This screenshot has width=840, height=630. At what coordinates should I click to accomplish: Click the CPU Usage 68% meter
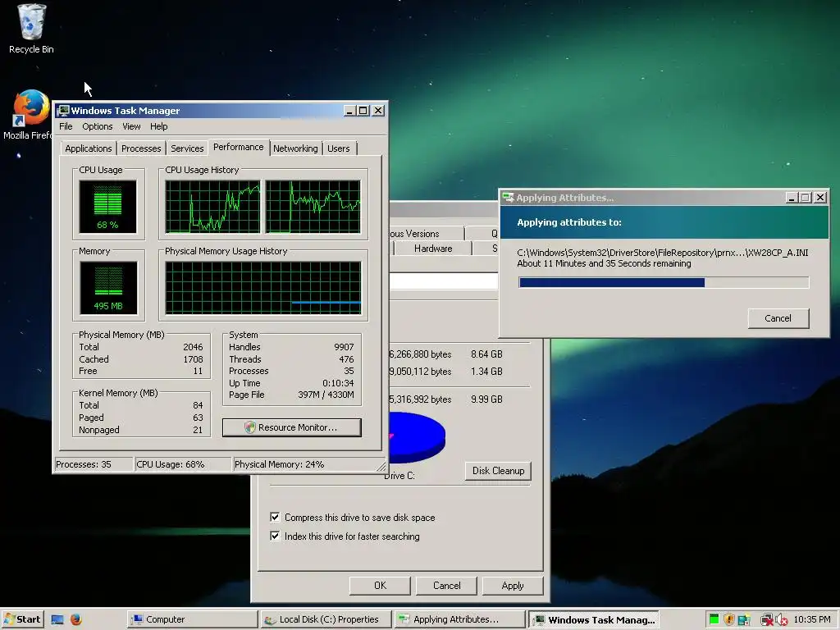(x=107, y=207)
